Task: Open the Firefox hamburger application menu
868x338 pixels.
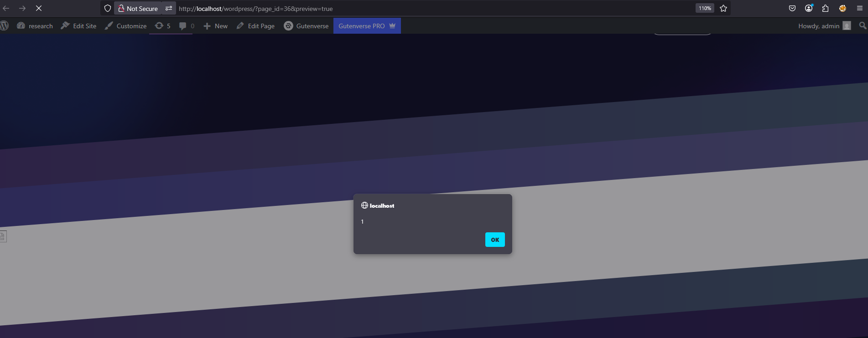Action: tap(859, 8)
